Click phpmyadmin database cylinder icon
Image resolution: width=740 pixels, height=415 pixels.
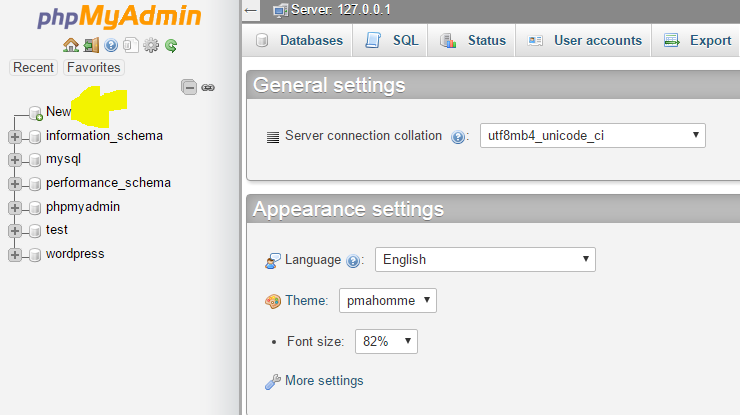[34, 208]
